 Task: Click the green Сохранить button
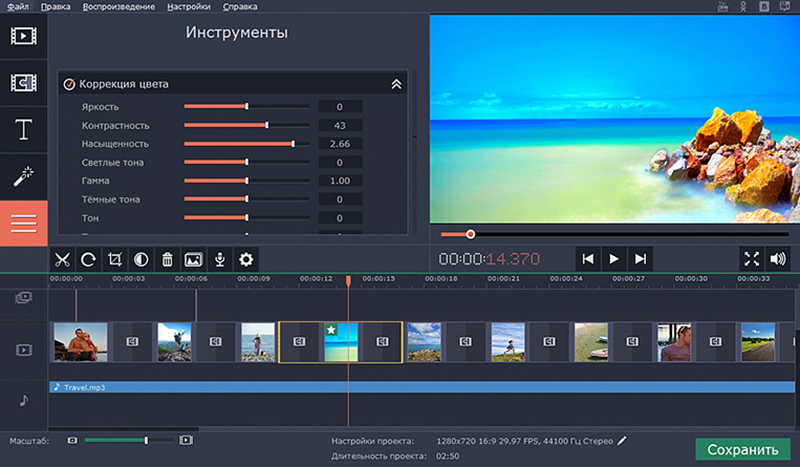click(742, 449)
